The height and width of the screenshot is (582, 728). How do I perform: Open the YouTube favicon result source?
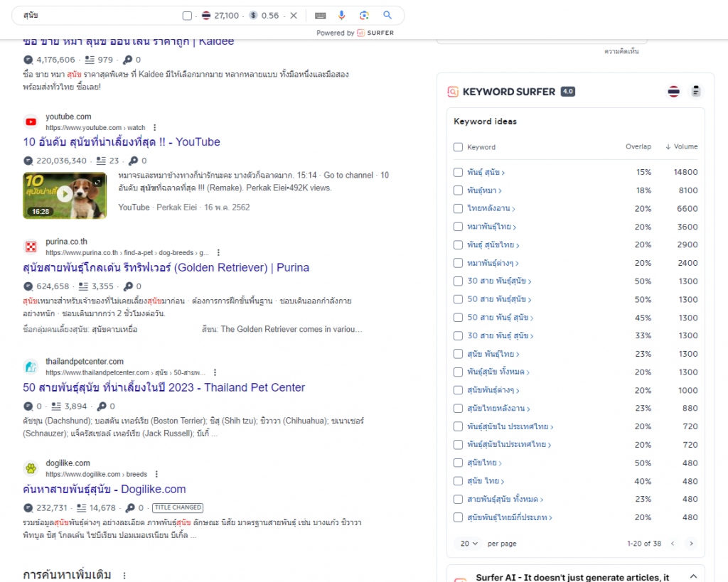click(31, 122)
